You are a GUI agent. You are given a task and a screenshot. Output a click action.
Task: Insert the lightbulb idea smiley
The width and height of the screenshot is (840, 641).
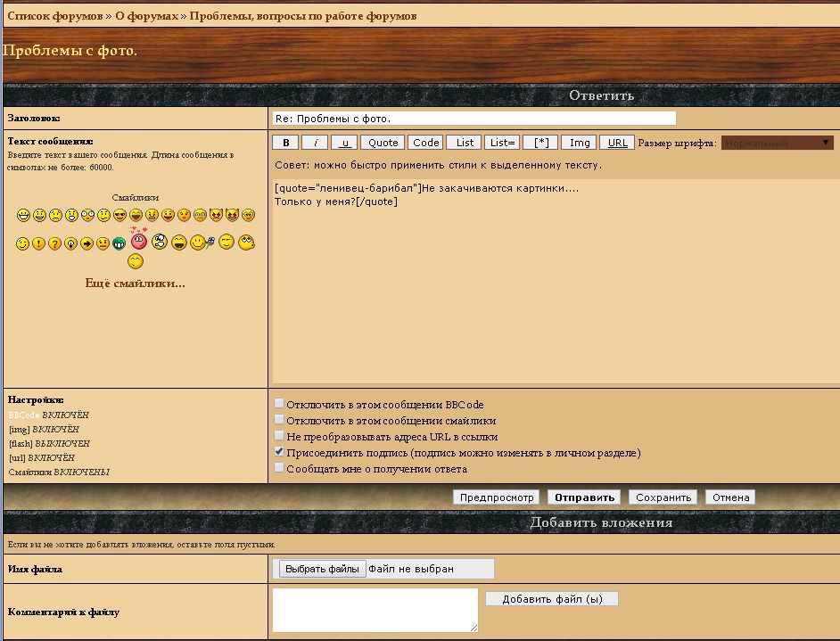(x=70, y=243)
